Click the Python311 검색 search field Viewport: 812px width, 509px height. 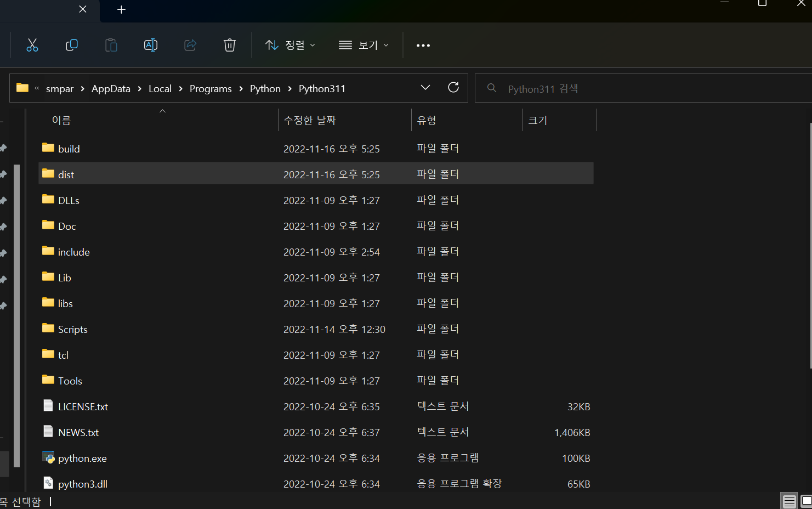(643, 88)
